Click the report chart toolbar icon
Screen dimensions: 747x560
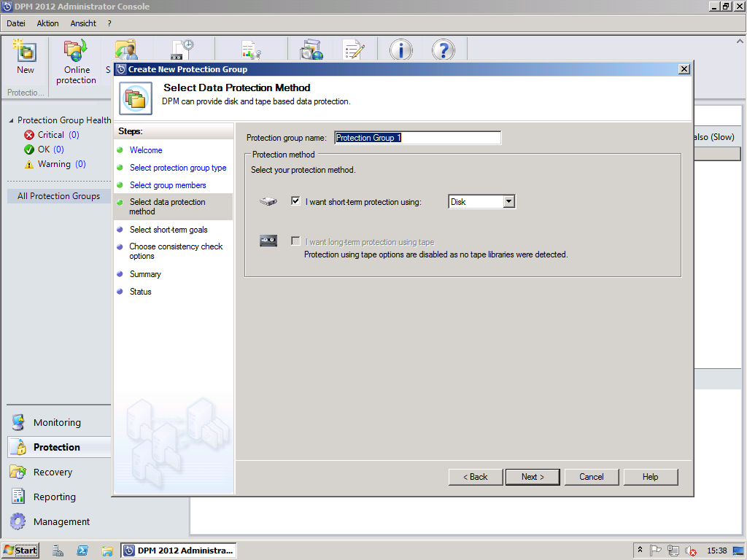(x=251, y=50)
